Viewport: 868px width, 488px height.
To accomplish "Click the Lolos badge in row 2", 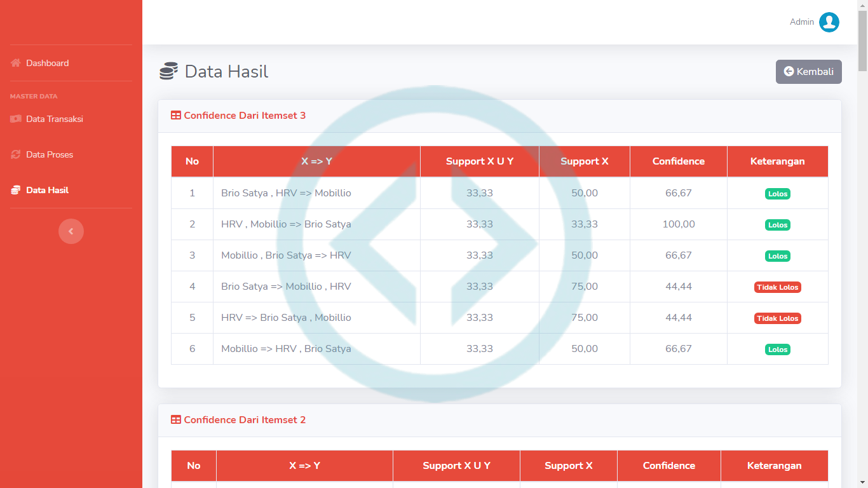I will point(777,225).
